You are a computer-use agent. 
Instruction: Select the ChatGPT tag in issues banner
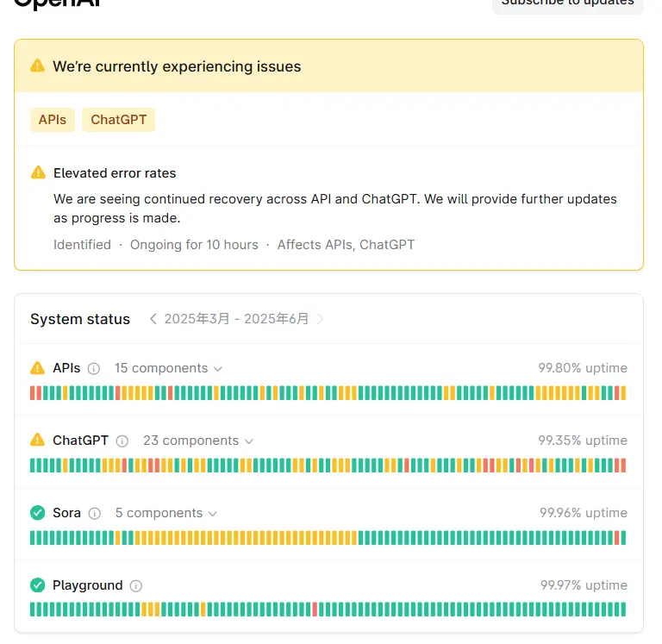(119, 120)
